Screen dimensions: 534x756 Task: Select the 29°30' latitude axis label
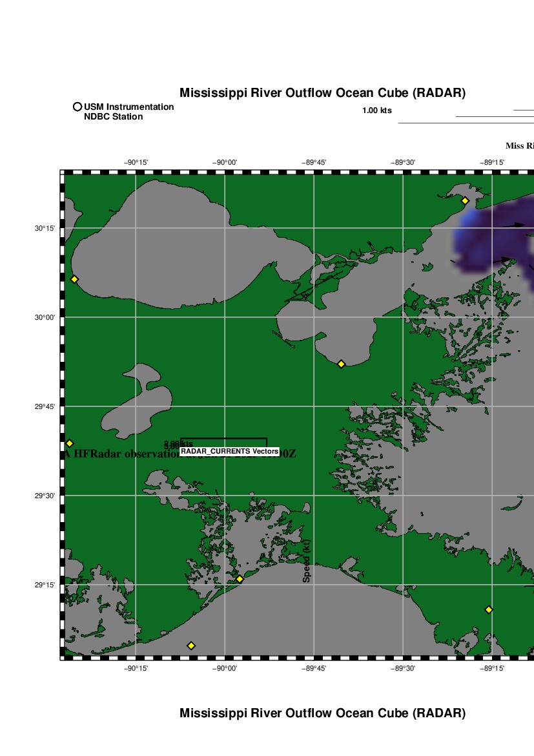pyautogui.click(x=44, y=496)
